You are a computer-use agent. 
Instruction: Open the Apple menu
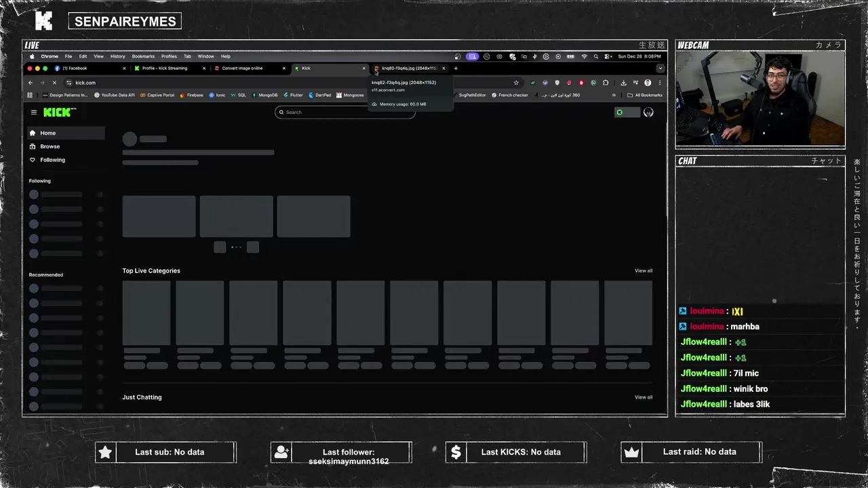point(32,56)
